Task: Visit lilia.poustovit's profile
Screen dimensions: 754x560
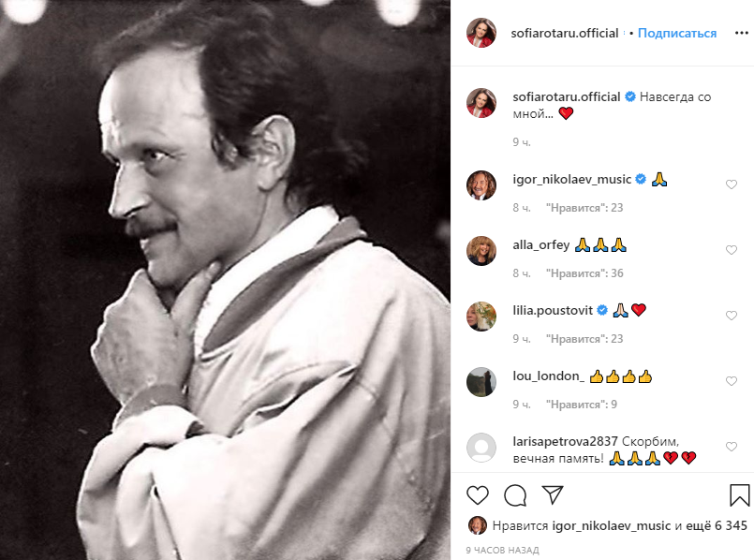Action: point(554,310)
